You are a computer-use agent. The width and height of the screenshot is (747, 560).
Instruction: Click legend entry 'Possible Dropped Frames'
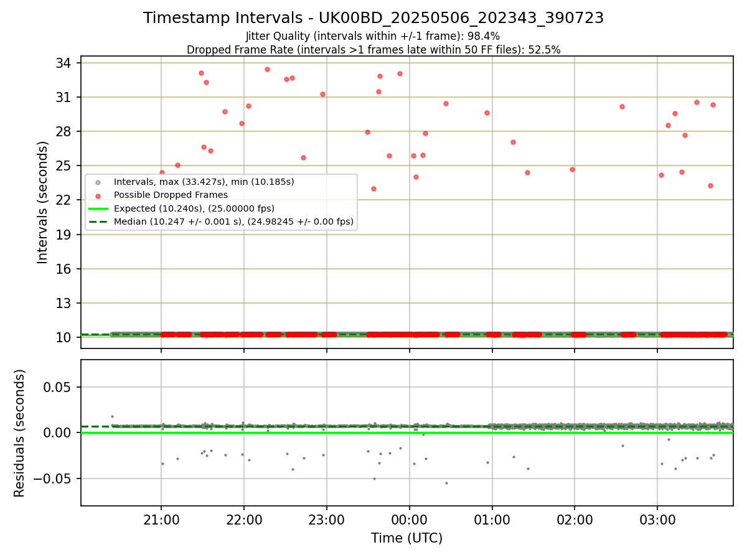pos(171,195)
